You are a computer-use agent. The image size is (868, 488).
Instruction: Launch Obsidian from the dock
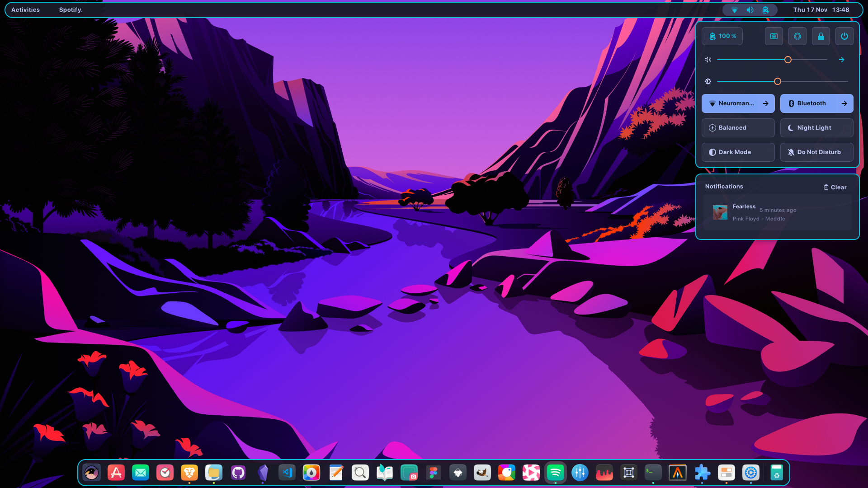coord(263,473)
